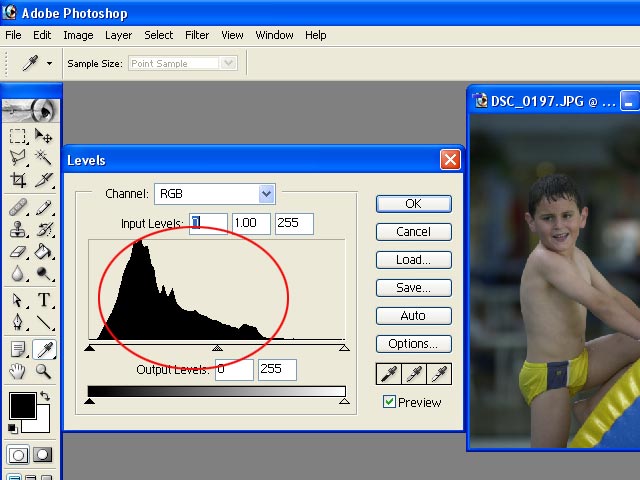Click the output black level slider
Image resolution: width=640 pixels, height=480 pixels.
click(x=89, y=401)
